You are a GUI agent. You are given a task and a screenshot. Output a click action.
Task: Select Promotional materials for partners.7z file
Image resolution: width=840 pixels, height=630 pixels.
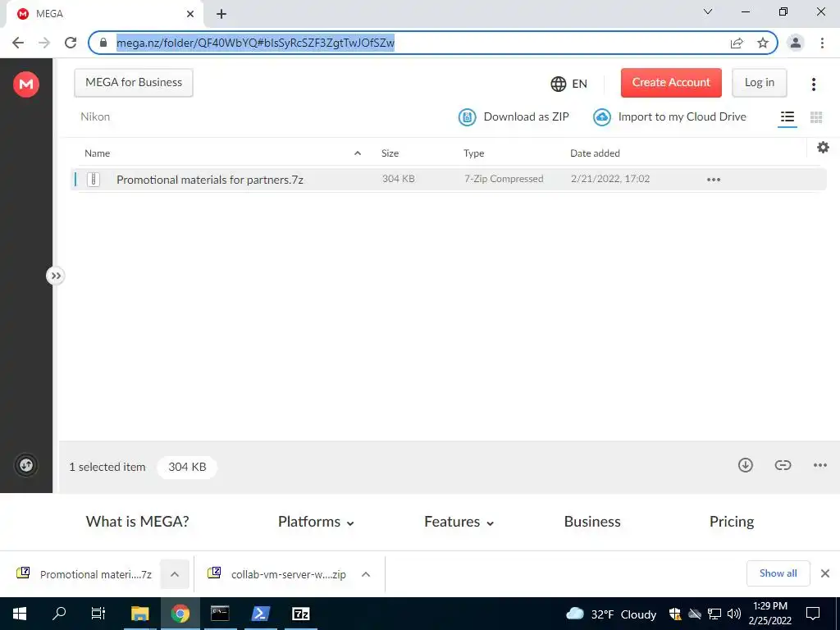click(448, 180)
